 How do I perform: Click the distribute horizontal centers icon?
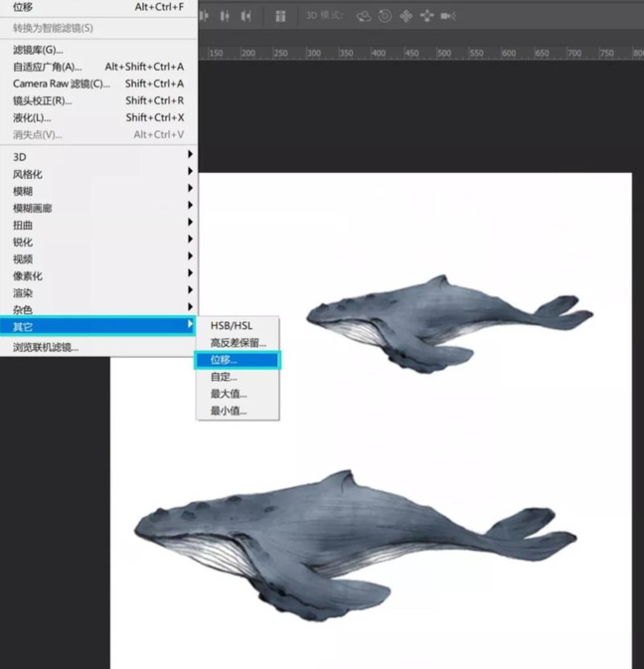coord(225,16)
